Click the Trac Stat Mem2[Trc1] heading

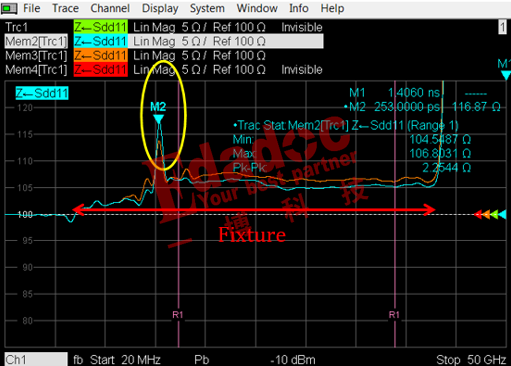click(346, 125)
